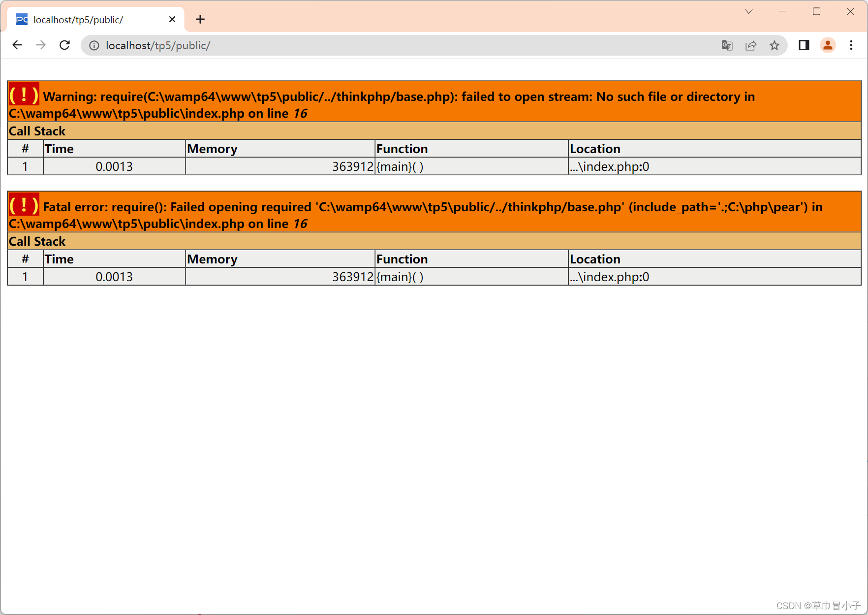Select the localhost/tp5/public/ tab

coord(96,19)
